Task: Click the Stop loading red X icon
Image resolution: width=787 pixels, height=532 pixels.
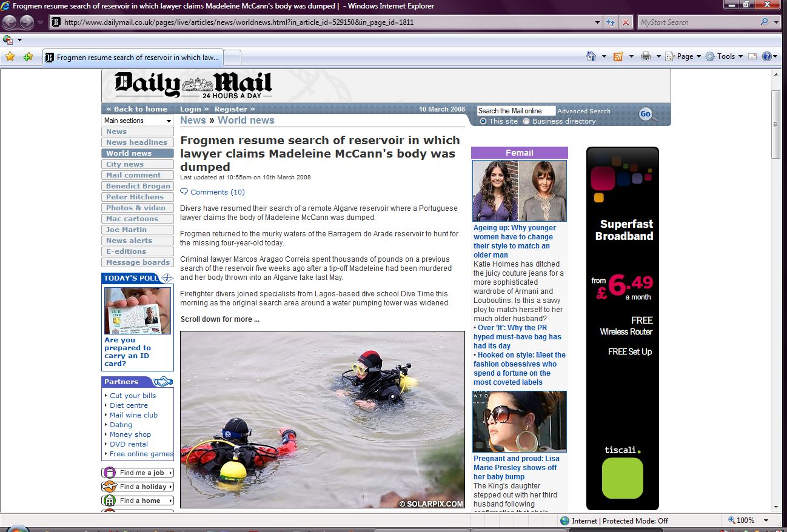Action: point(626,22)
